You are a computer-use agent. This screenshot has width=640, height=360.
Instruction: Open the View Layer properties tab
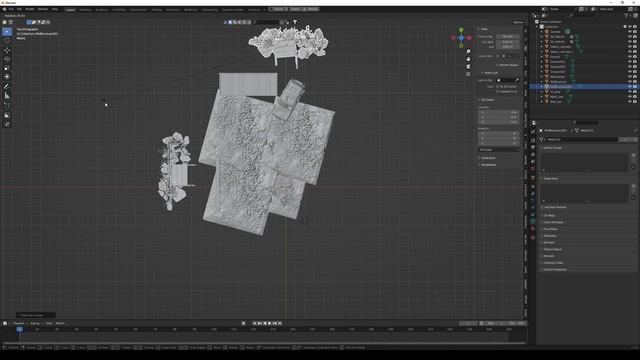[x=533, y=155]
